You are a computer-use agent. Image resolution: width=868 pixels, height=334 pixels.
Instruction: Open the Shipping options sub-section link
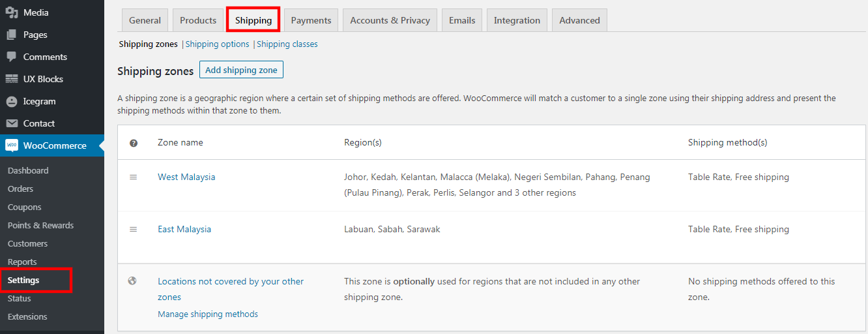click(218, 44)
